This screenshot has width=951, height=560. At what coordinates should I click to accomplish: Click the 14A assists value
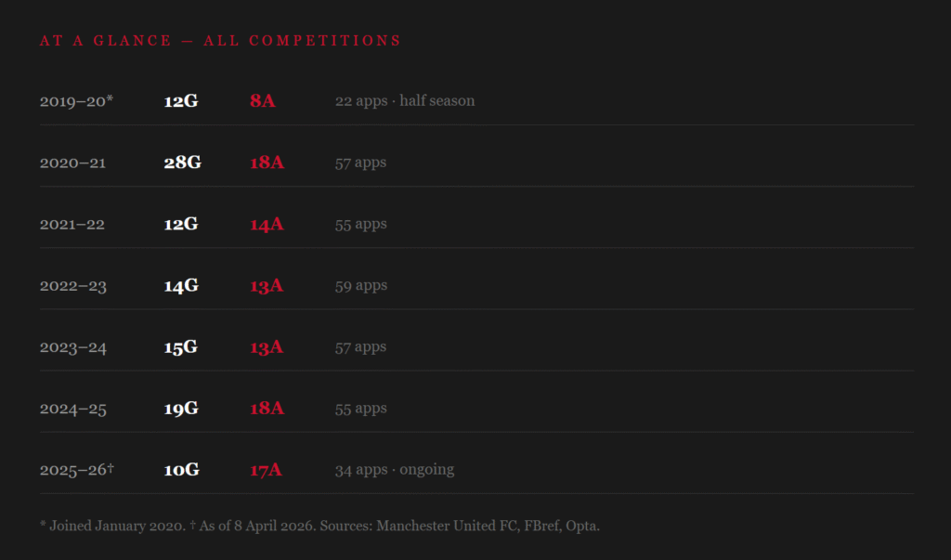pyautogui.click(x=267, y=224)
